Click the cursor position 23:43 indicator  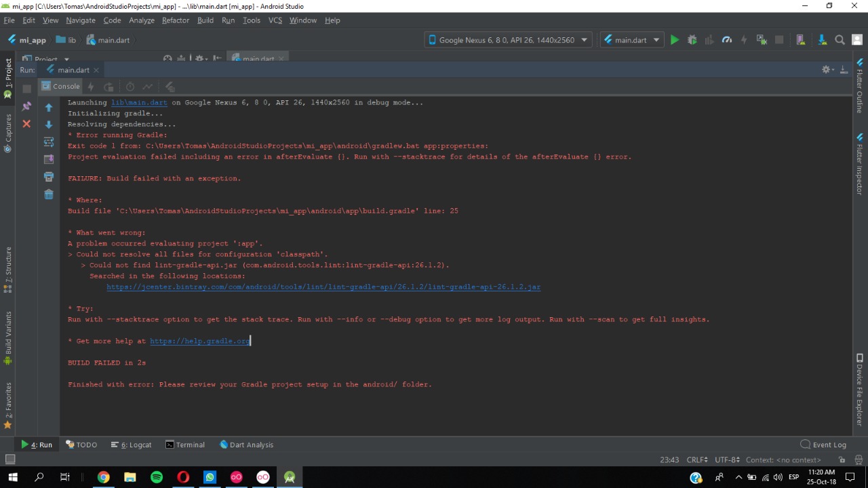669,460
